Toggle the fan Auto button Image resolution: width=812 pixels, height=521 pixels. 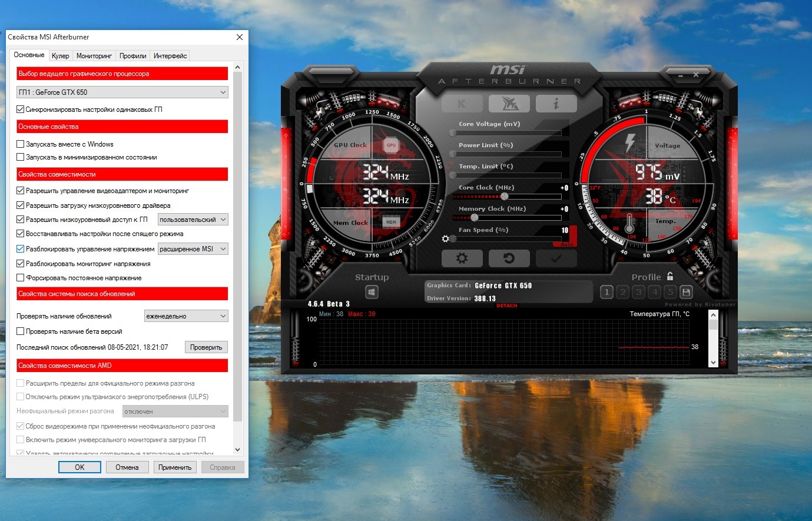click(x=566, y=244)
